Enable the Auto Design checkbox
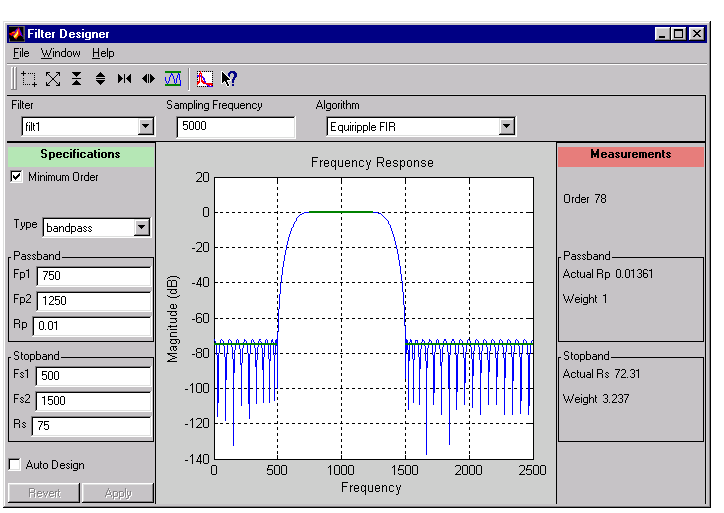Image resolution: width=724 pixels, height=513 pixels. (16, 465)
